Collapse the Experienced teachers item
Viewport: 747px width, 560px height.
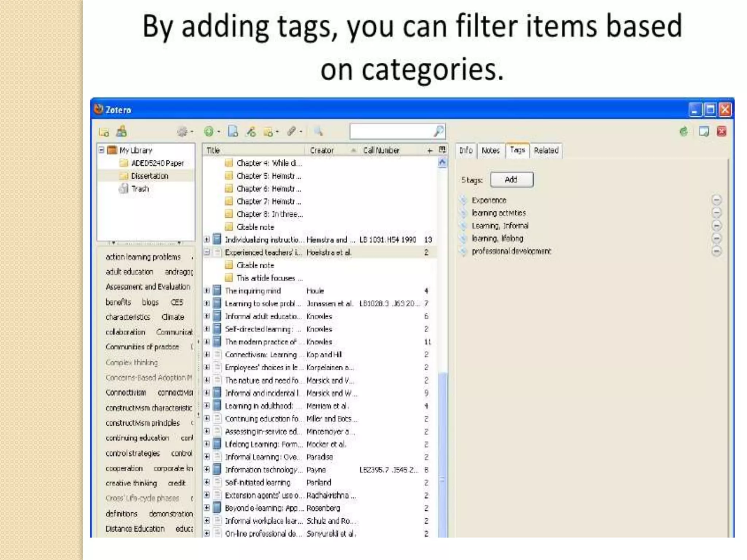(207, 252)
